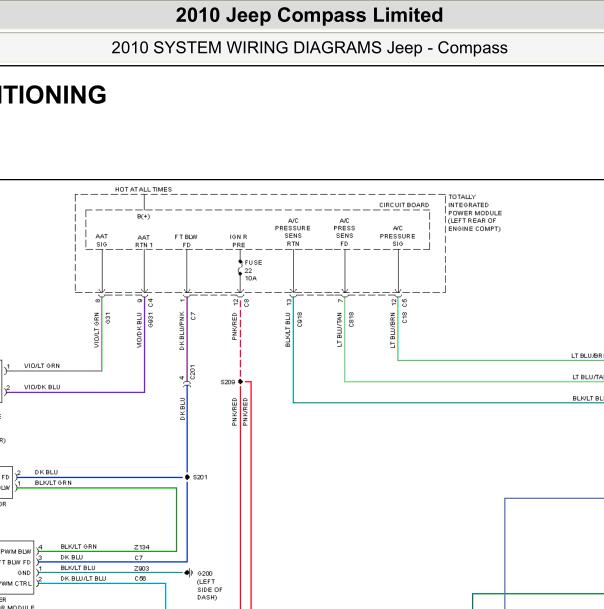This screenshot has height=609, width=604.
Task: Click the "C4" connector label
Action: click(151, 303)
